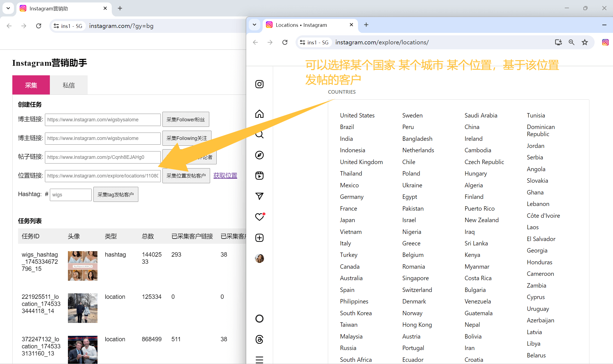The image size is (613, 364).
Task: Go back in the Locations window
Action: click(255, 42)
